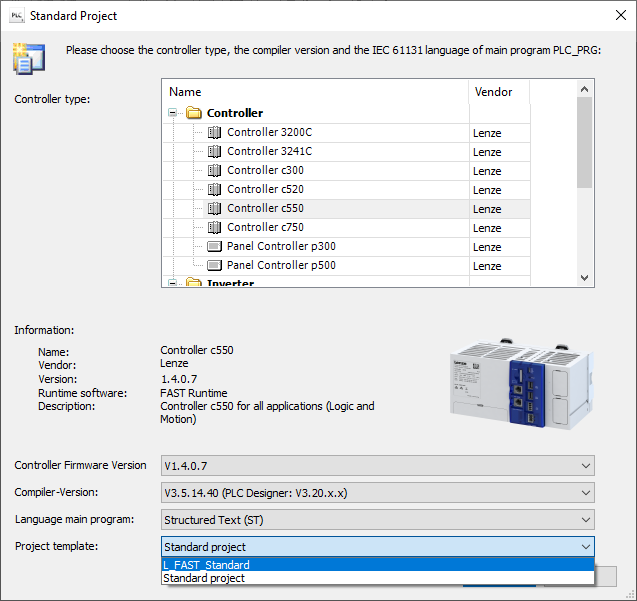Click the Panel Controller p300 icon
The image size is (637, 601).
214,246
